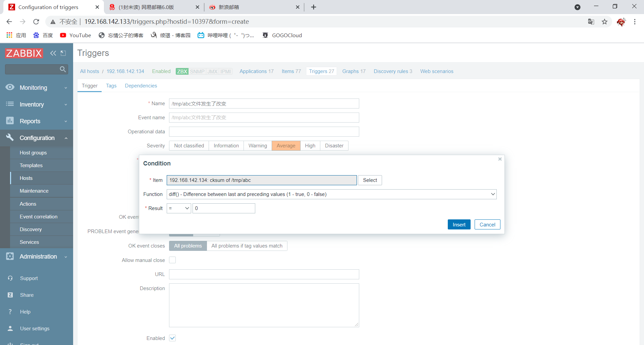
Task: Click the Inventory list icon
Action: pyautogui.click(x=10, y=104)
